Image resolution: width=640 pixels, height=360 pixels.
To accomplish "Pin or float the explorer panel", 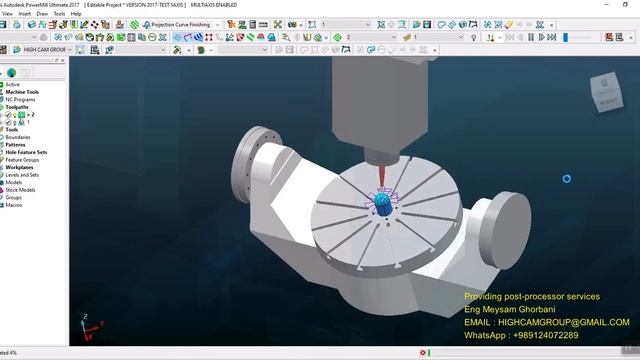I will (56, 60).
